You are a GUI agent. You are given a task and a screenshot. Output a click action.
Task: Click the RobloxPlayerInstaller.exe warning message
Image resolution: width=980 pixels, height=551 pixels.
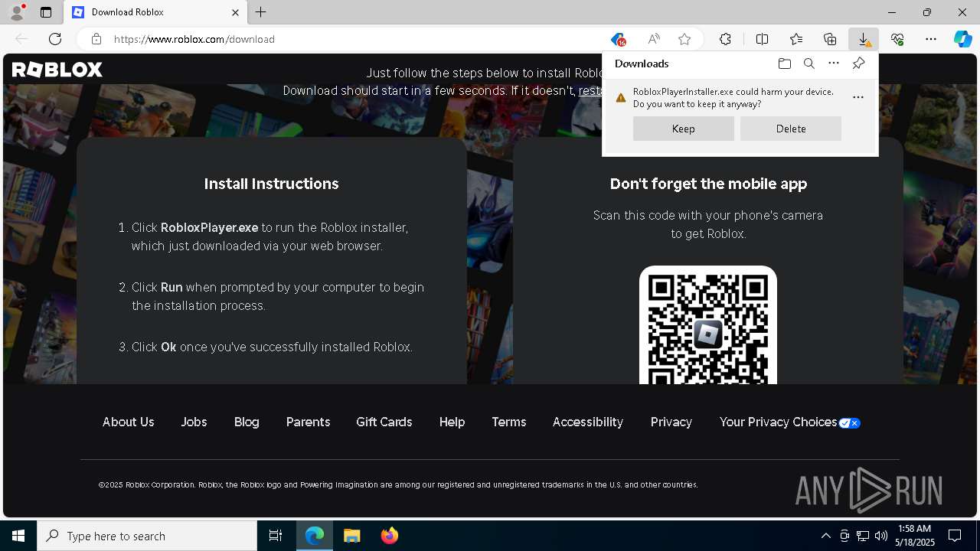point(733,97)
